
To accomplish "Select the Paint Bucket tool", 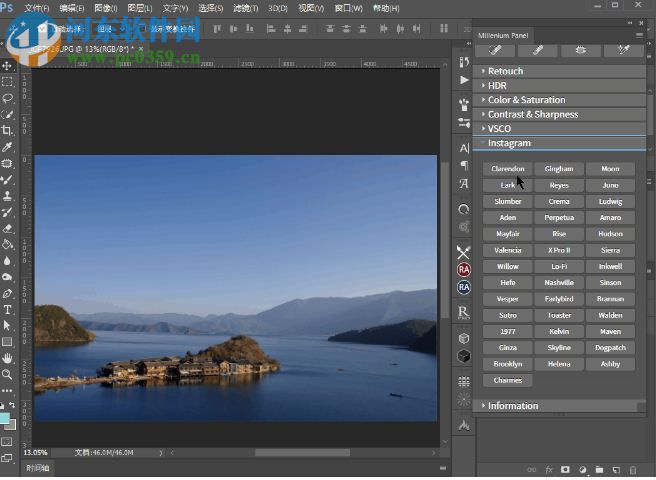I will [7, 245].
